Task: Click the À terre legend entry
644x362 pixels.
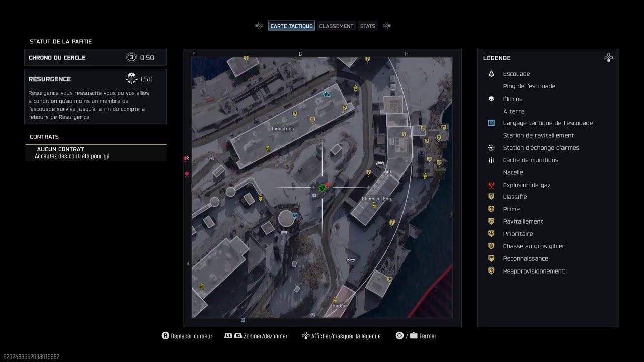Action: pyautogui.click(x=514, y=111)
